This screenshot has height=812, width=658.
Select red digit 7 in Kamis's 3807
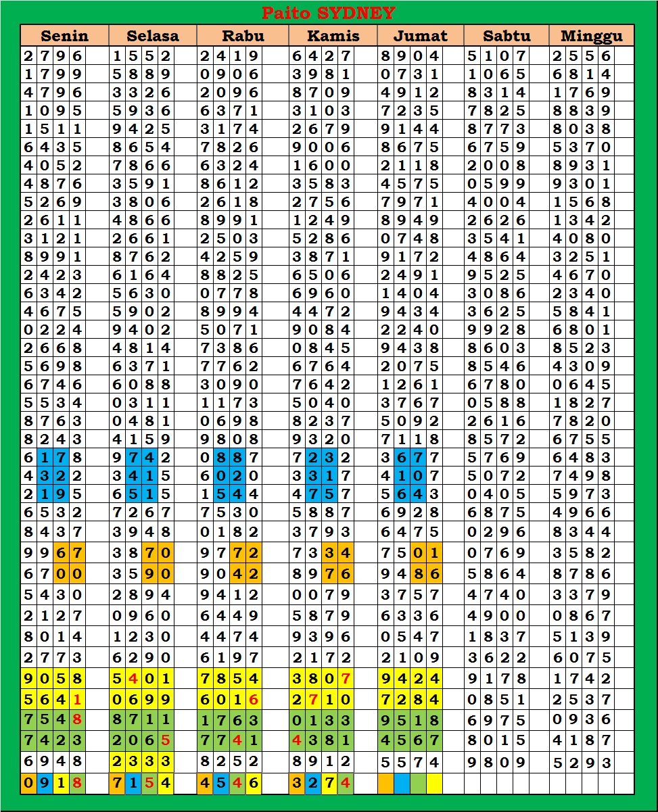pos(346,679)
